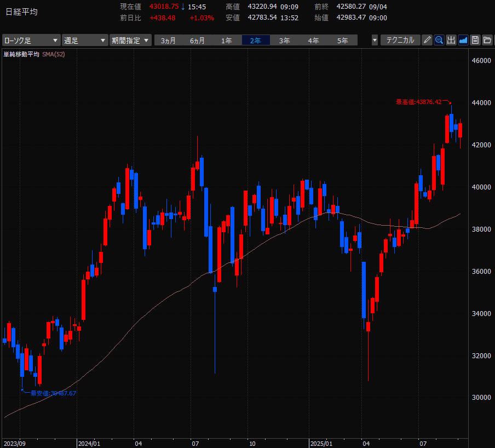The width and height of the screenshot is (495, 448).
Task: Click the 最安値:30487.67 annotation
Action: [53, 393]
